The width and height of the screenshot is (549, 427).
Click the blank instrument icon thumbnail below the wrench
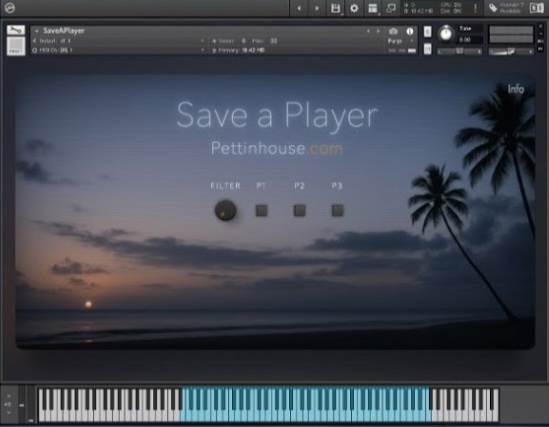click(x=16, y=46)
